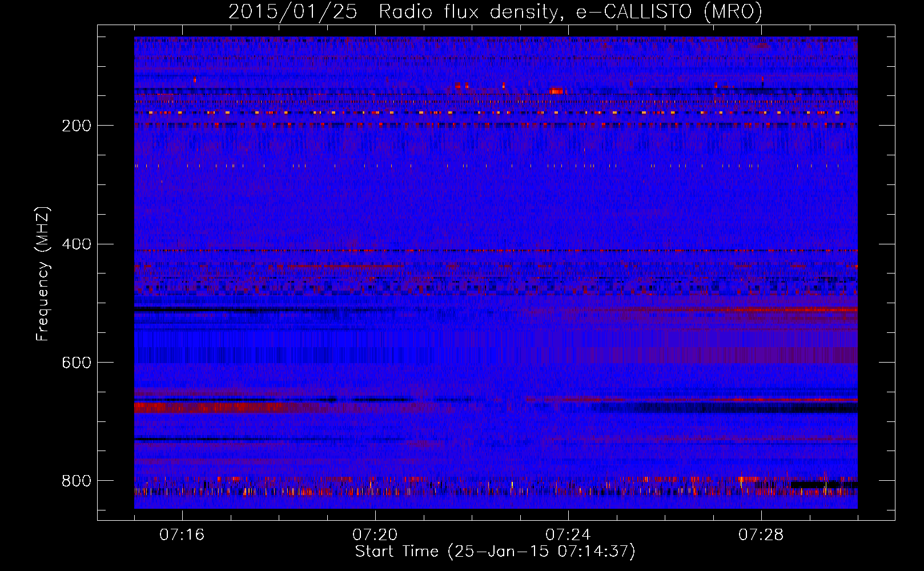Screen dimensions: 924x571
Task: Click the 200 frequency tick label
Action: click(77, 126)
